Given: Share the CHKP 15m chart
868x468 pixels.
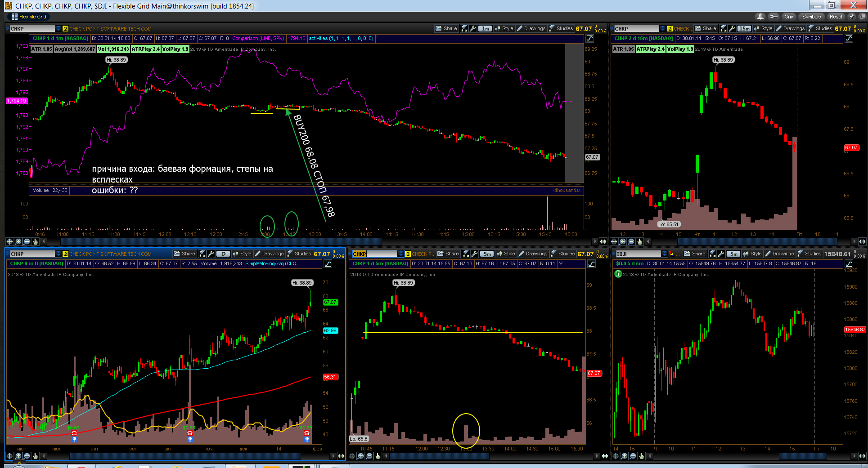Looking at the screenshot, I should pos(706,28).
